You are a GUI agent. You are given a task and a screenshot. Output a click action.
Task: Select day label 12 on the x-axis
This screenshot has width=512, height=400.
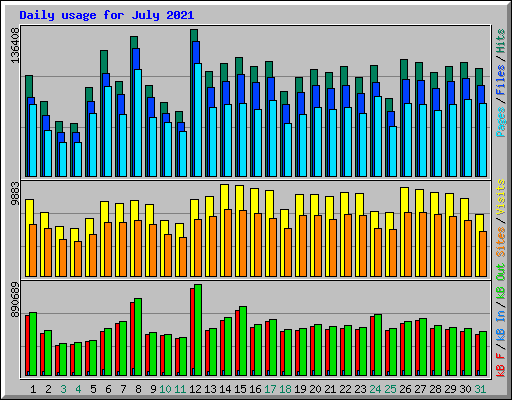click(195, 389)
